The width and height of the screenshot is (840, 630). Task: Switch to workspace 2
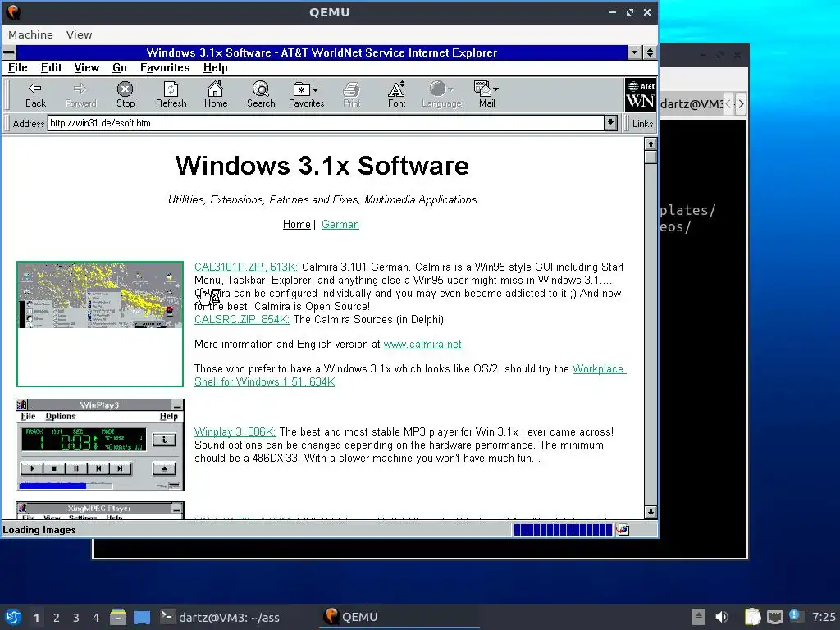pos(57,618)
